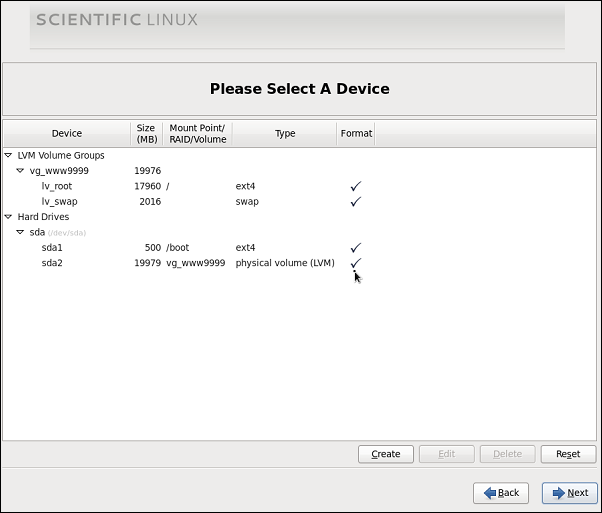Go to Next installation step
This screenshot has width=602, height=513.
[x=570, y=493]
